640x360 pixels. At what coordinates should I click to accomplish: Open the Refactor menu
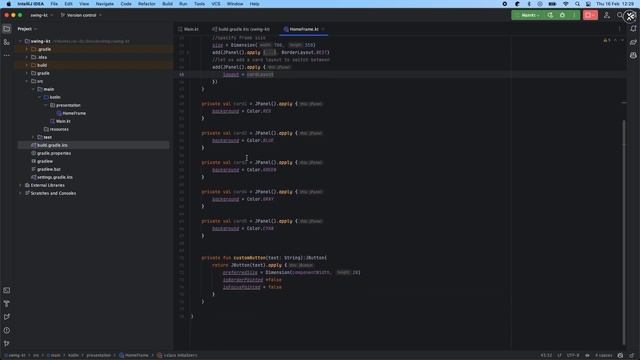click(147, 4)
